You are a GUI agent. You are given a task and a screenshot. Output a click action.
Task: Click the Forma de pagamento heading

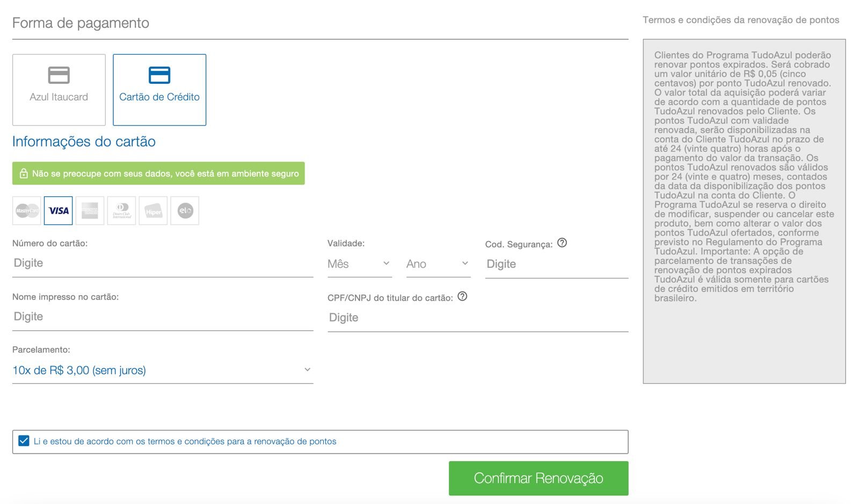(x=81, y=23)
